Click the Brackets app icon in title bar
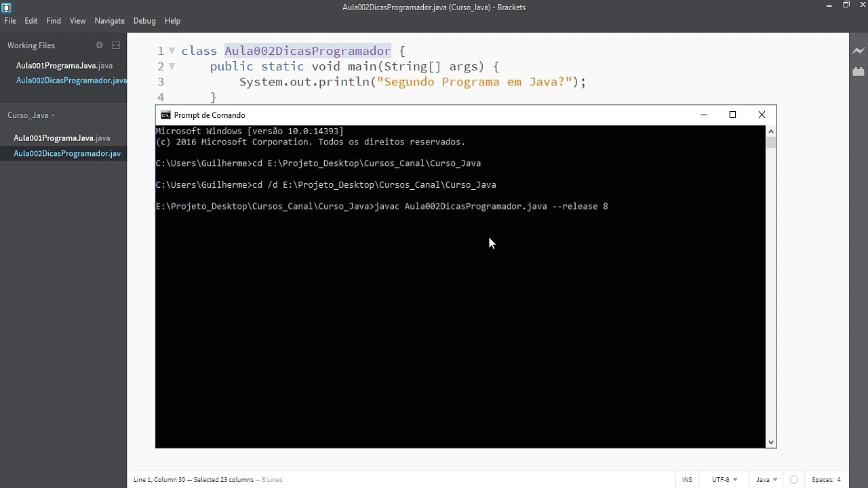The height and width of the screenshot is (488, 868). tap(7, 7)
